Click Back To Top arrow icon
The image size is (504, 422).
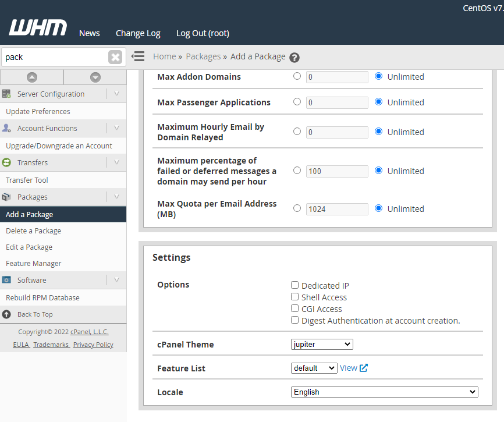(x=6, y=314)
